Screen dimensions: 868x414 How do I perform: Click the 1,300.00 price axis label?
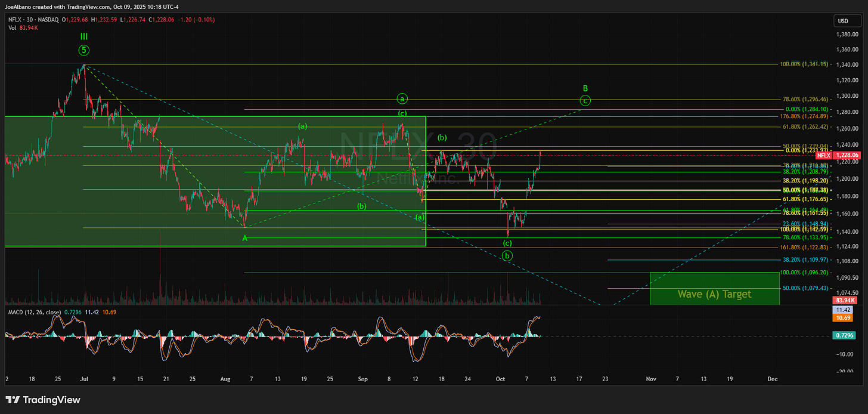pos(848,96)
